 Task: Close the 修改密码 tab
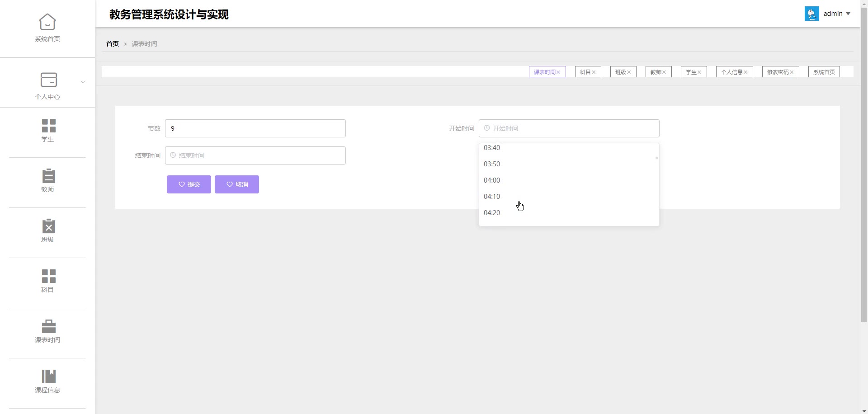(792, 72)
